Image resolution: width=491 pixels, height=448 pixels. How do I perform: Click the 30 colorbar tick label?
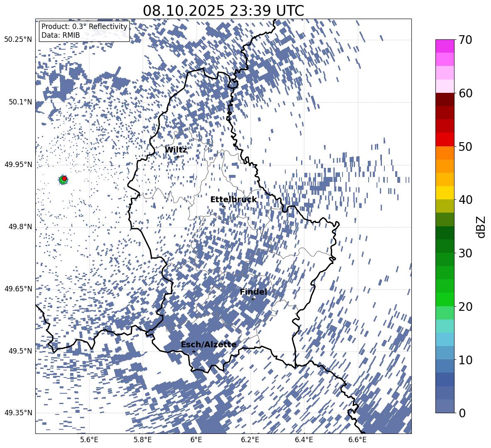[465, 253]
